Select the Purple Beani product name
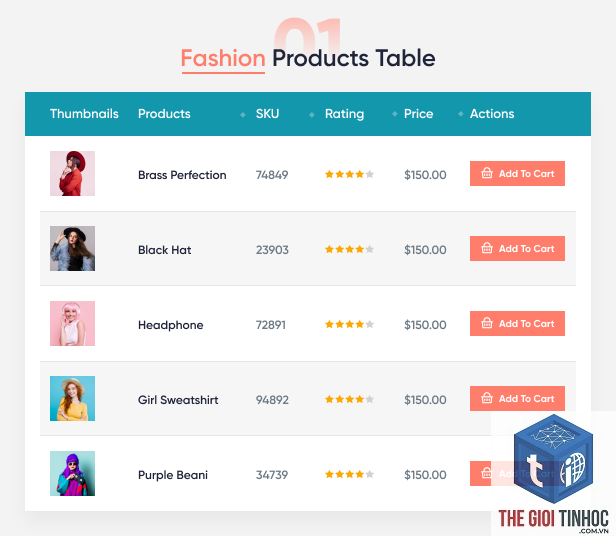616x536 pixels. click(x=173, y=475)
